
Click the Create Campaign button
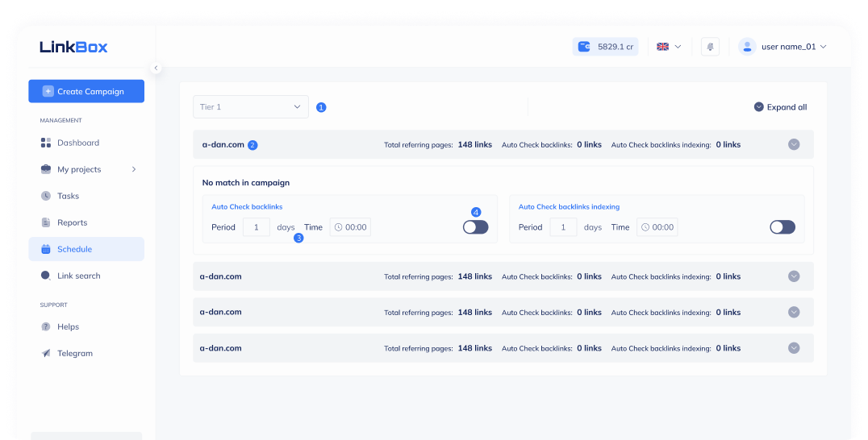point(86,91)
